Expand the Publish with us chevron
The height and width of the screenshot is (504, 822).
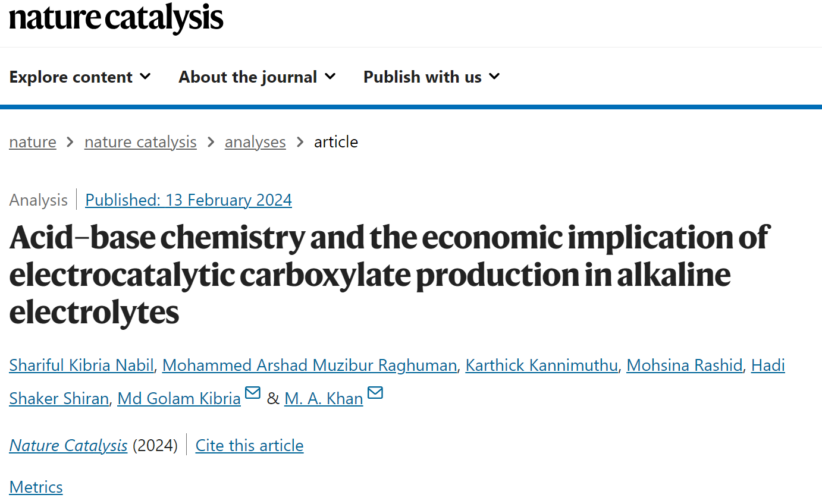coord(494,77)
